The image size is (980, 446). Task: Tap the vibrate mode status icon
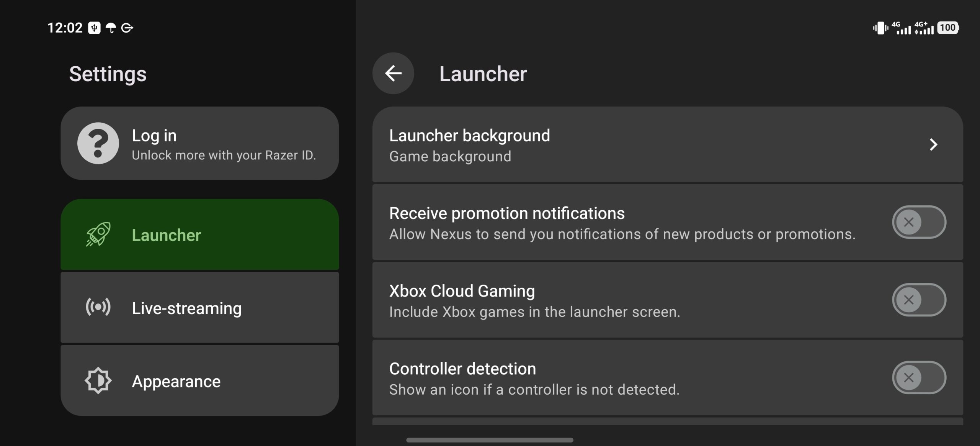(x=880, y=28)
